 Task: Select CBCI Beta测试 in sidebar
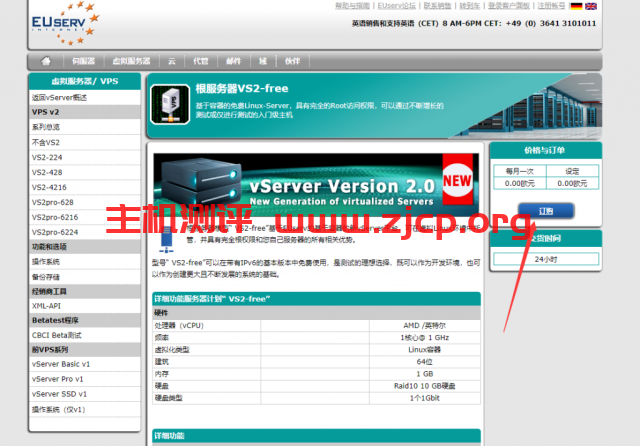(x=56, y=335)
